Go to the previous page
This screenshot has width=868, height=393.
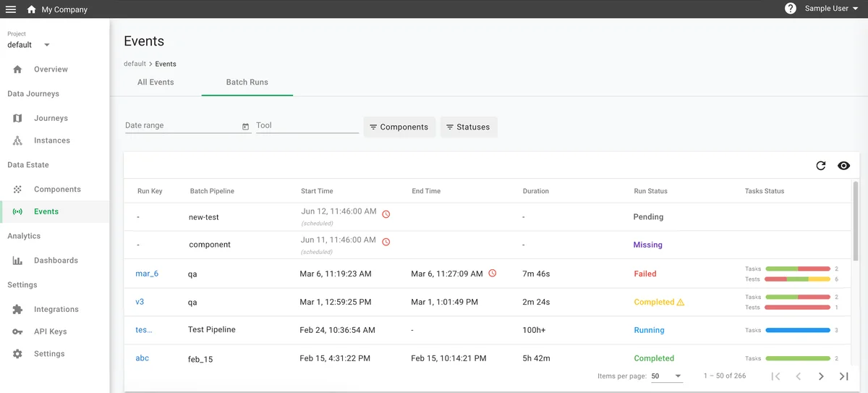[799, 376]
